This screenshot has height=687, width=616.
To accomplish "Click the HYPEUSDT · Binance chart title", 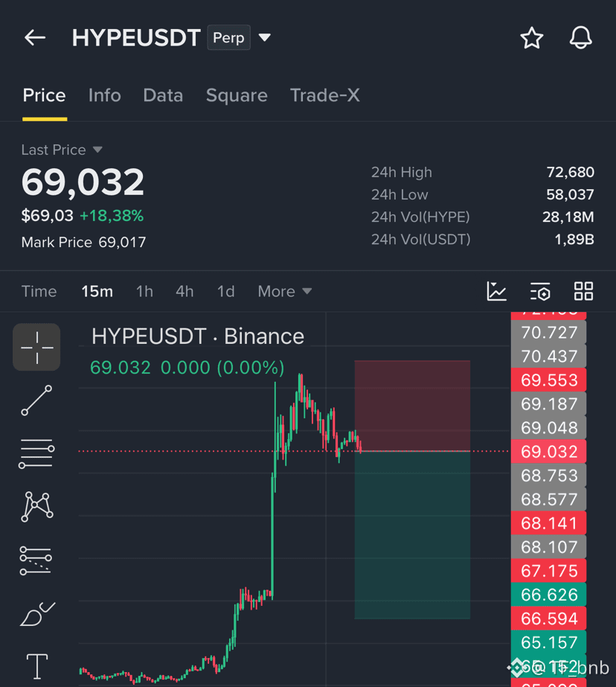I will pyautogui.click(x=197, y=336).
